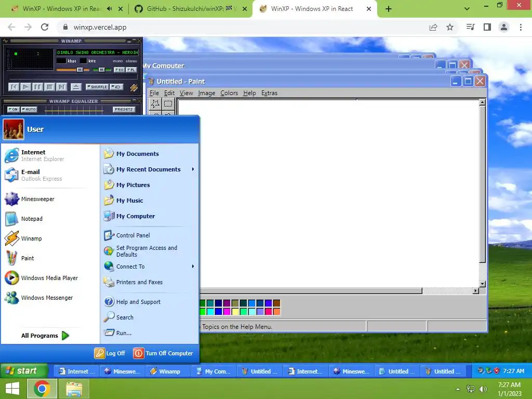Stop playback in Winamp
532x399 pixels.
coord(49,87)
